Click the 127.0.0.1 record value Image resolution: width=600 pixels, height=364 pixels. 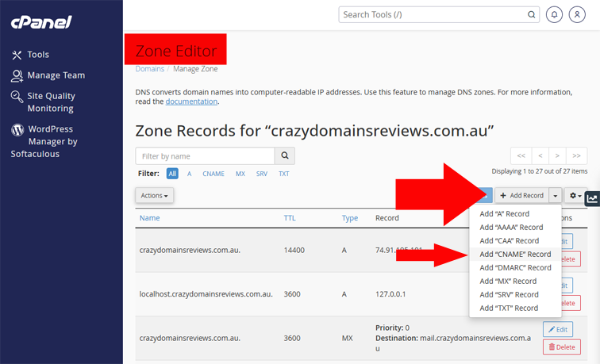tap(390, 294)
